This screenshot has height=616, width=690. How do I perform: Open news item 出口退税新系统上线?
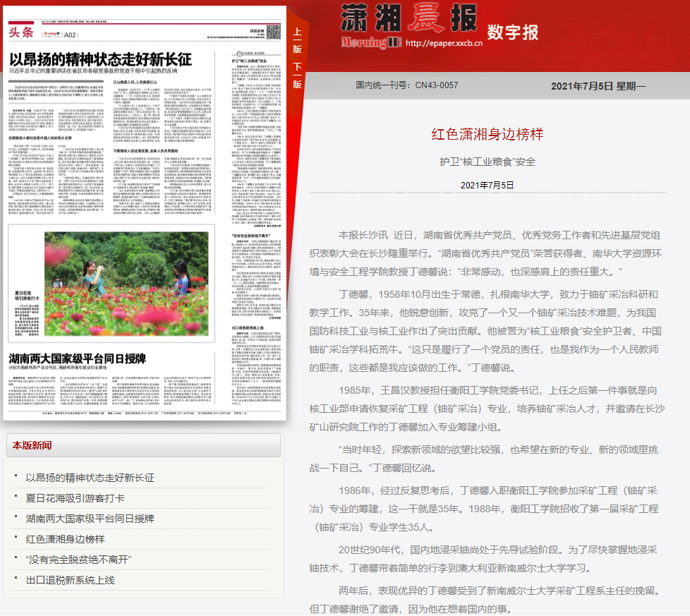click(71, 580)
